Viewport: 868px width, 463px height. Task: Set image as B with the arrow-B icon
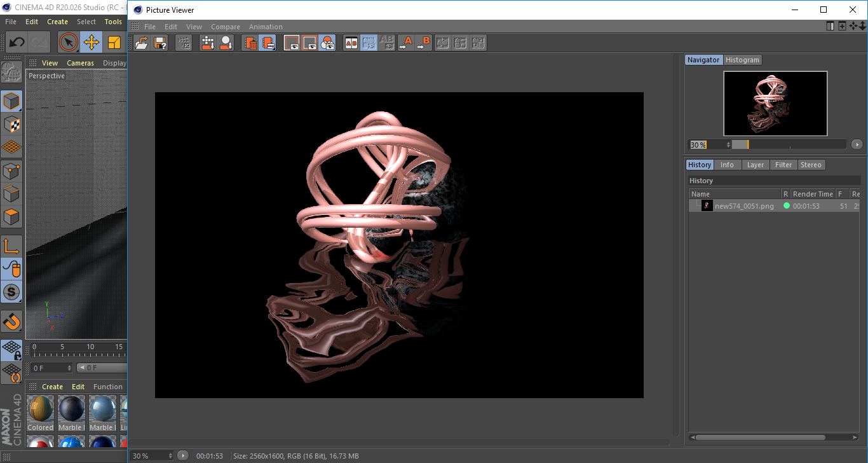pyautogui.click(x=423, y=43)
